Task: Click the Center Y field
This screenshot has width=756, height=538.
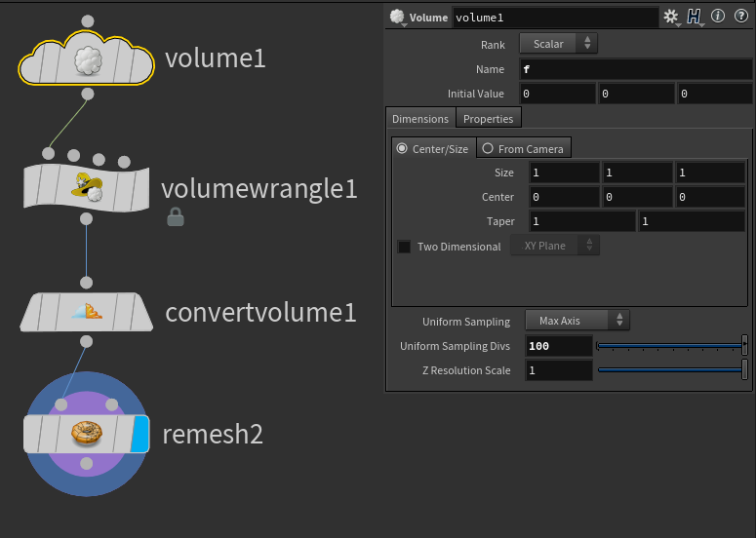Action: pyautogui.click(x=637, y=197)
